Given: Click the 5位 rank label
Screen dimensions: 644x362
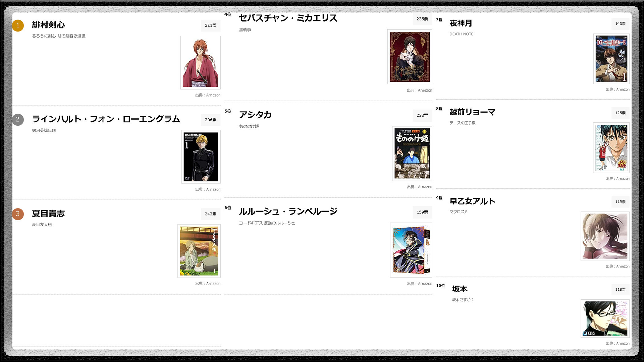Looking at the screenshot, I should click(x=228, y=111).
